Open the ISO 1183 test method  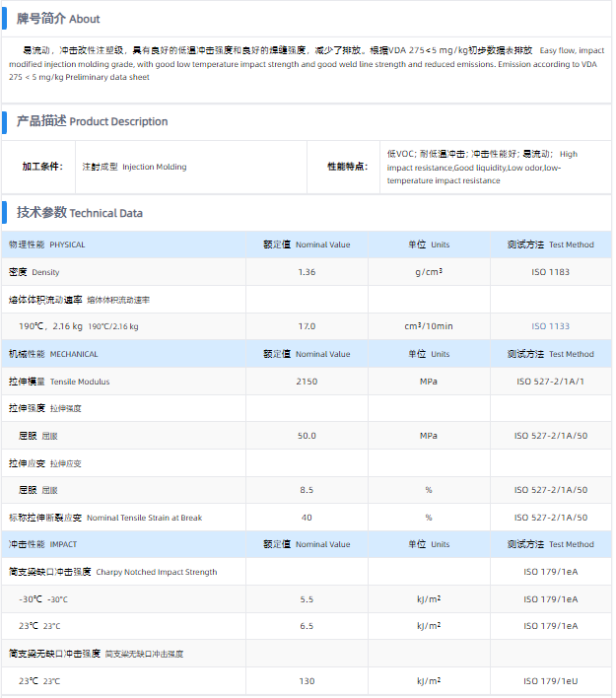coord(551,272)
